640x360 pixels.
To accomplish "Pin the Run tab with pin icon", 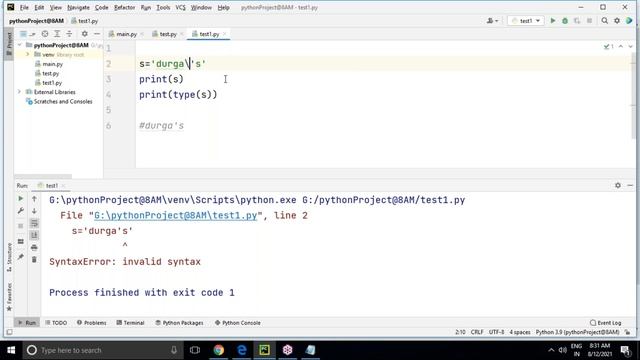I will (x=20, y=257).
